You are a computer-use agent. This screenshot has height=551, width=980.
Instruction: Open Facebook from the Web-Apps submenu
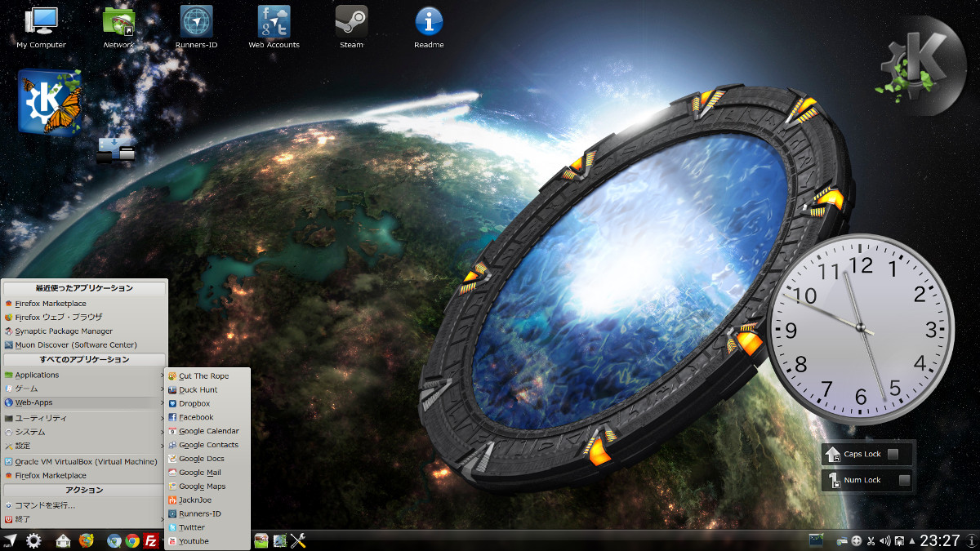coord(207,417)
